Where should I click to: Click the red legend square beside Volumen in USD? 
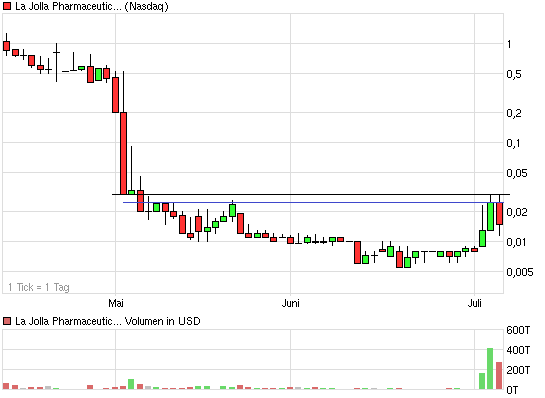7,321
